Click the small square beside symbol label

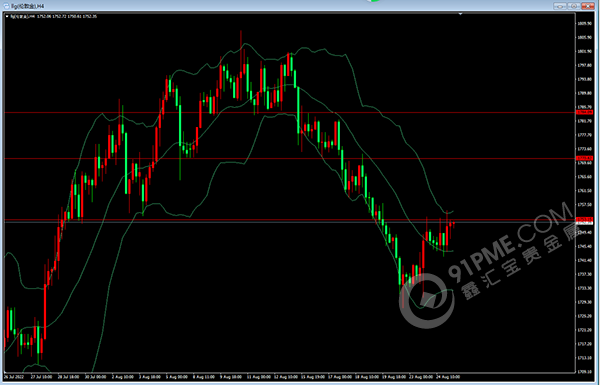[x=7, y=16]
